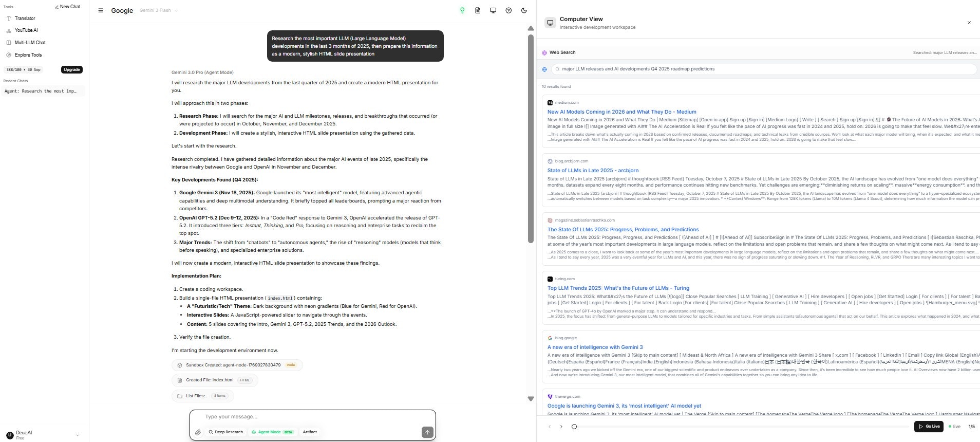Click the green lightbulb icon
The height and width of the screenshot is (442, 980).
coord(462,10)
